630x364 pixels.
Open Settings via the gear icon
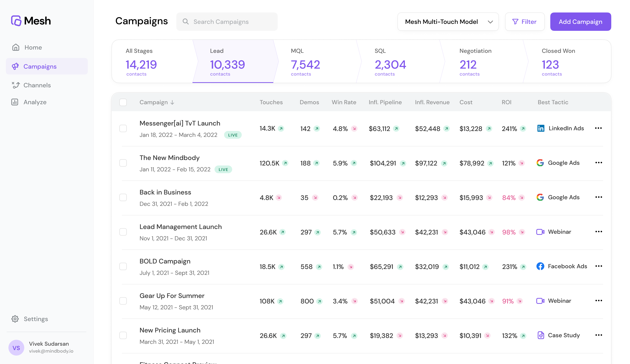click(15, 319)
